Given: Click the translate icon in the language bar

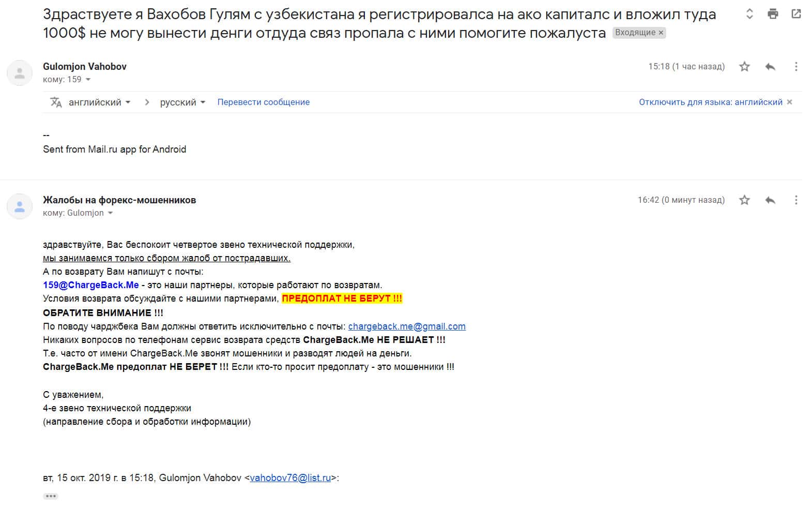Looking at the screenshot, I should pos(56,102).
